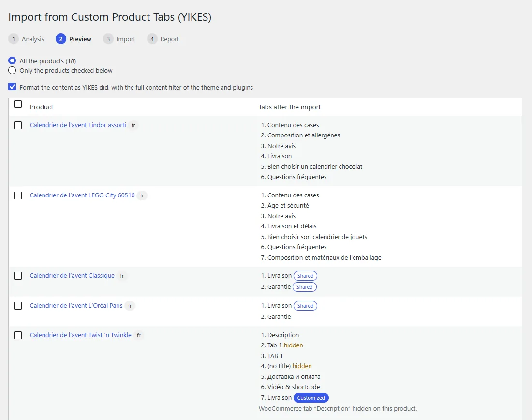Open 'Calendrier de l'avent Lindor assorti' link
Viewport: 532px width, 420px height.
[x=78, y=125]
